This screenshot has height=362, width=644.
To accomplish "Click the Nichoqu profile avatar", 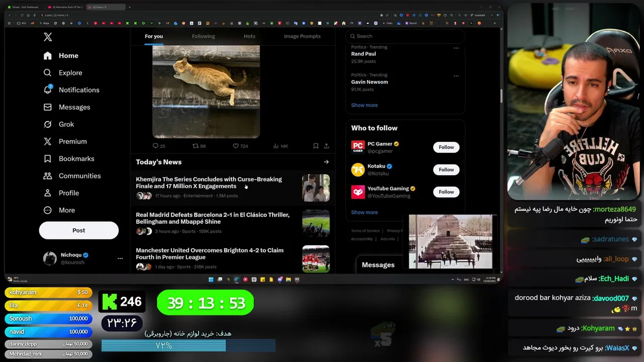I will pyautogui.click(x=50, y=258).
